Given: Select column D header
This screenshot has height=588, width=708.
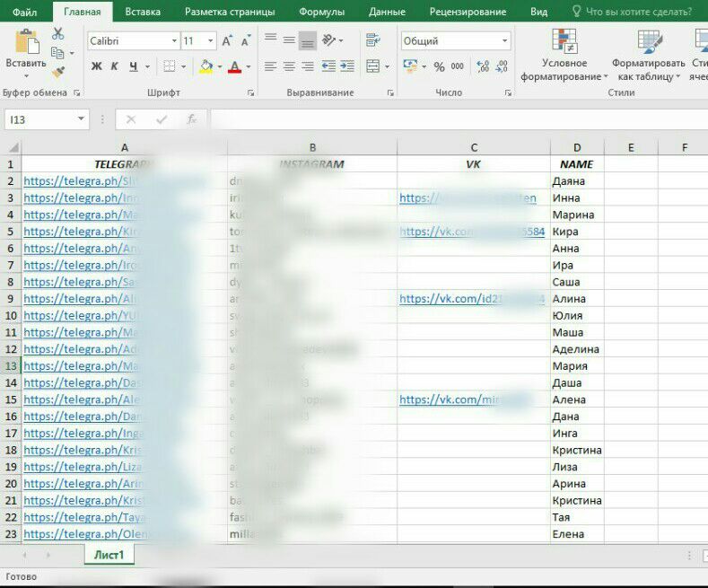Looking at the screenshot, I should pyautogui.click(x=577, y=148).
